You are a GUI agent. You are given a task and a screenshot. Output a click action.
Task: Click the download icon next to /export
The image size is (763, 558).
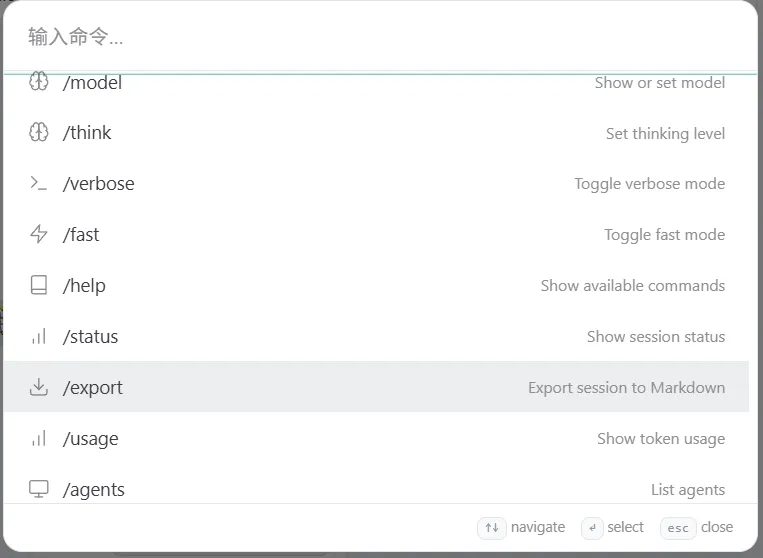pos(39,388)
